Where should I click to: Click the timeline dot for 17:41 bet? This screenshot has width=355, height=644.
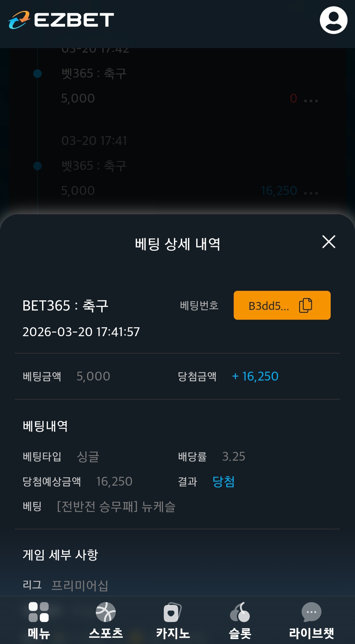coord(37,166)
